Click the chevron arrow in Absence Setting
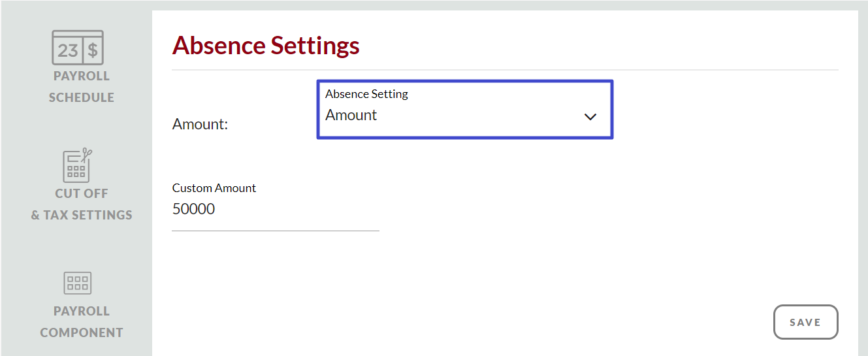Viewport: 868px width, 356px height. click(590, 117)
